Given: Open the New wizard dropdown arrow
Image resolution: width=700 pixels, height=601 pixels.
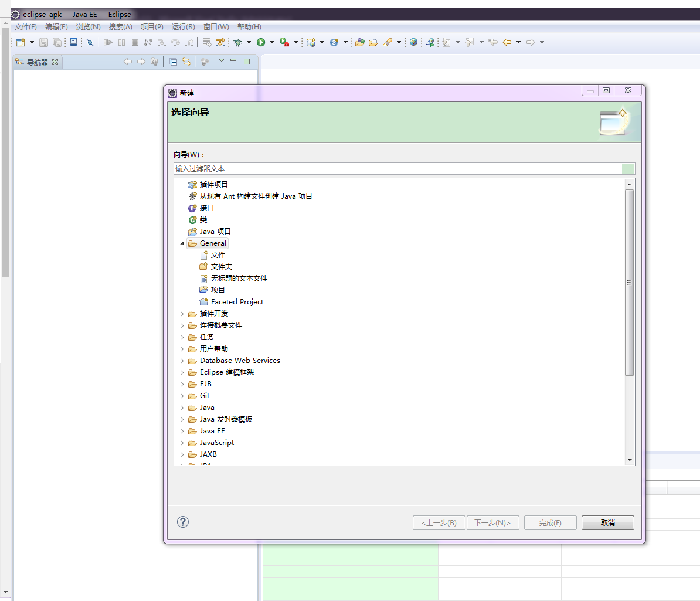Looking at the screenshot, I should (32, 42).
